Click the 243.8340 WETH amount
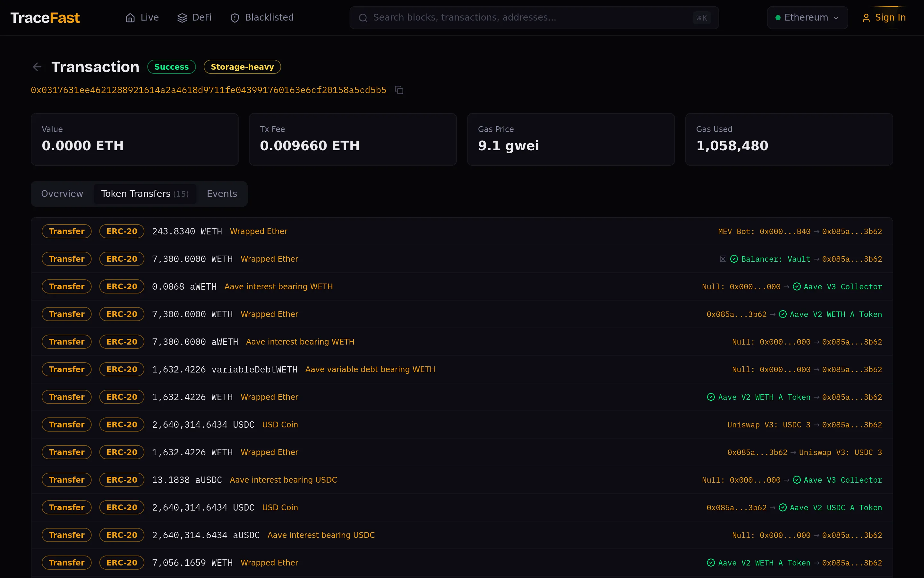Viewport: 924px width, 578px height. pyautogui.click(x=187, y=232)
